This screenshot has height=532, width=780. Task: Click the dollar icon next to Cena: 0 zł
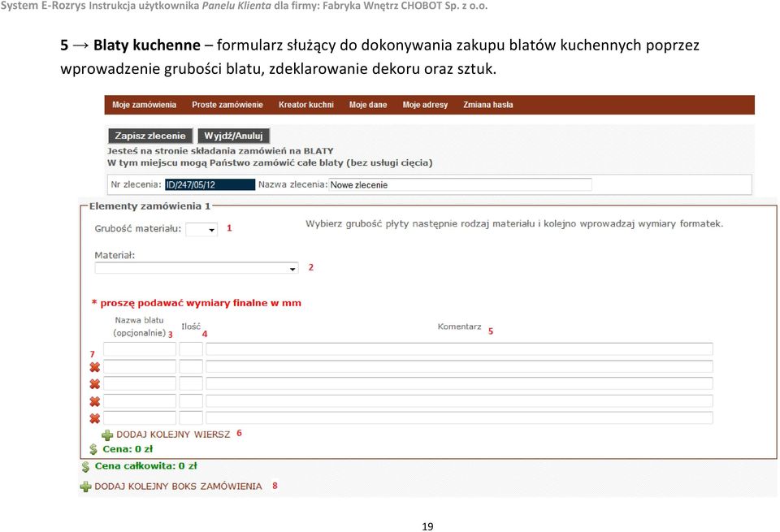tap(93, 449)
